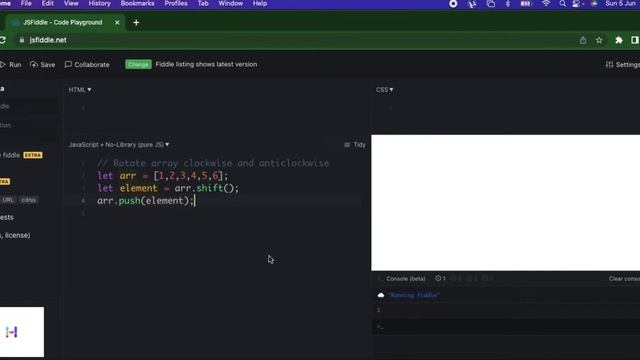640x360 pixels.
Task: Open the Profiles menu
Action: click(176, 4)
